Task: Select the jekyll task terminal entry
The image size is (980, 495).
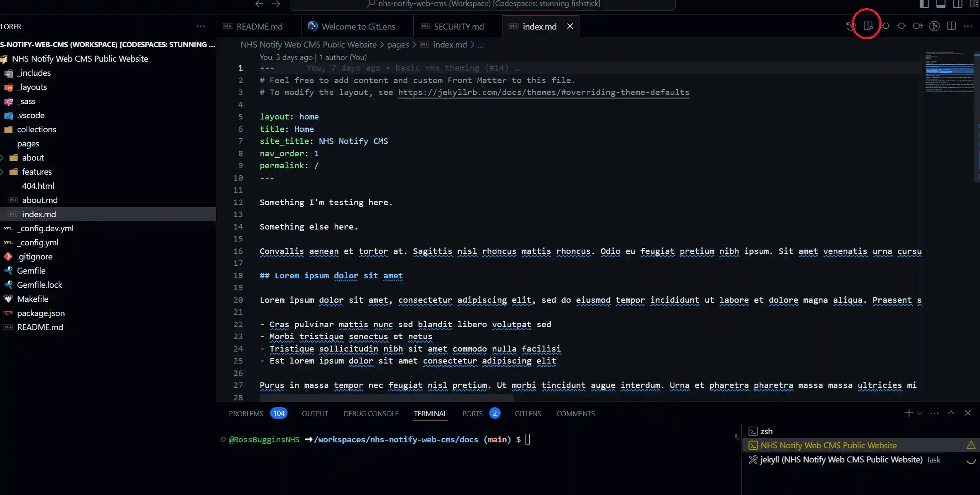Action: [840, 460]
